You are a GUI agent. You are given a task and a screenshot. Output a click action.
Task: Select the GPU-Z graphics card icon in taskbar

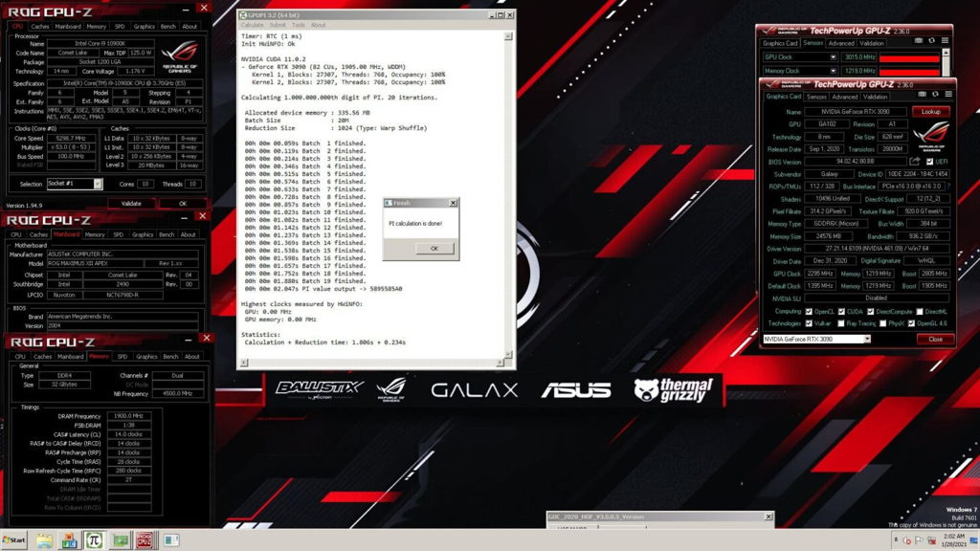(121, 540)
